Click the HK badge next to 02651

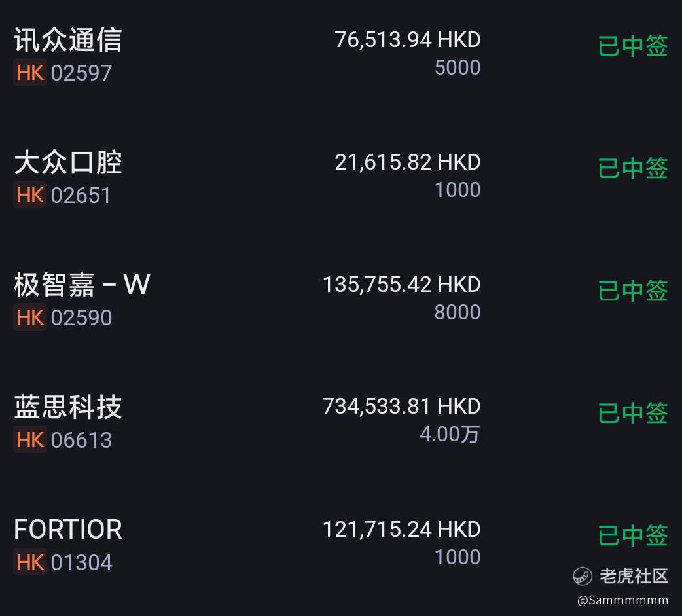30,195
